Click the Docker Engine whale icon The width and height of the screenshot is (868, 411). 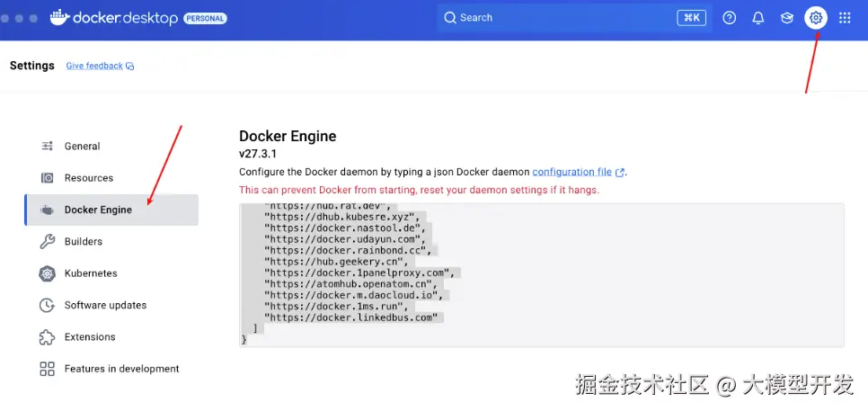(47, 210)
